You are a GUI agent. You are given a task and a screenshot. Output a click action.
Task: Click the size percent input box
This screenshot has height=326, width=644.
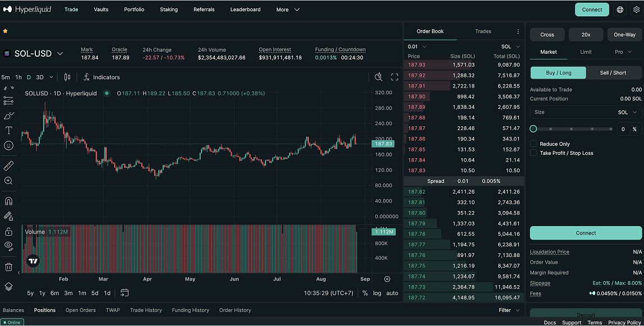(629, 129)
